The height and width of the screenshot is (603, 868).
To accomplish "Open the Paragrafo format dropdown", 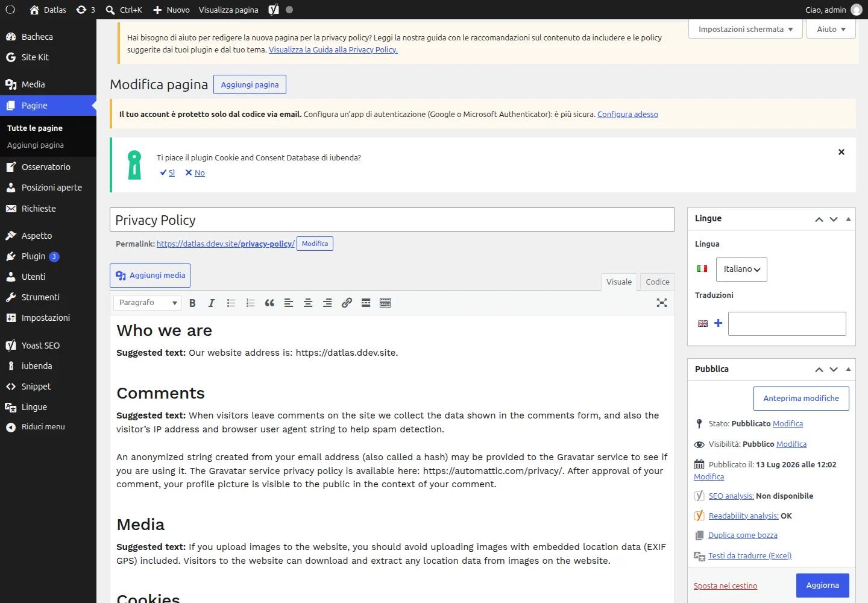I will (x=147, y=303).
